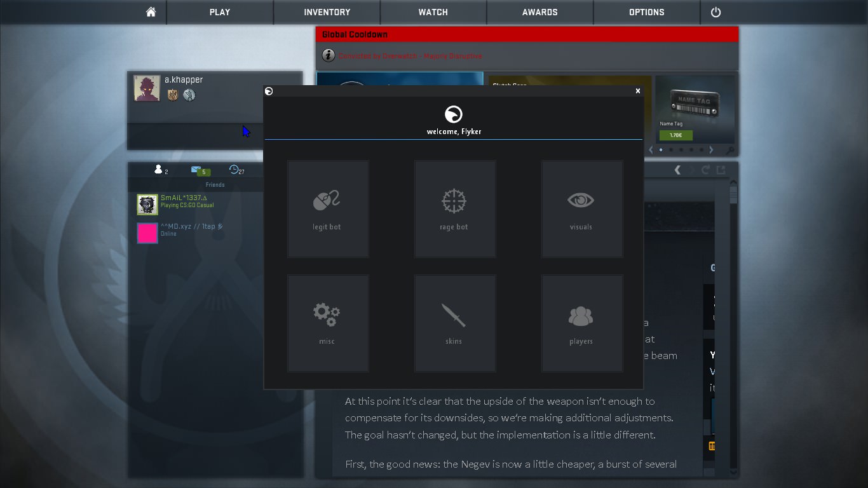Go to the home screen icon

(x=151, y=12)
